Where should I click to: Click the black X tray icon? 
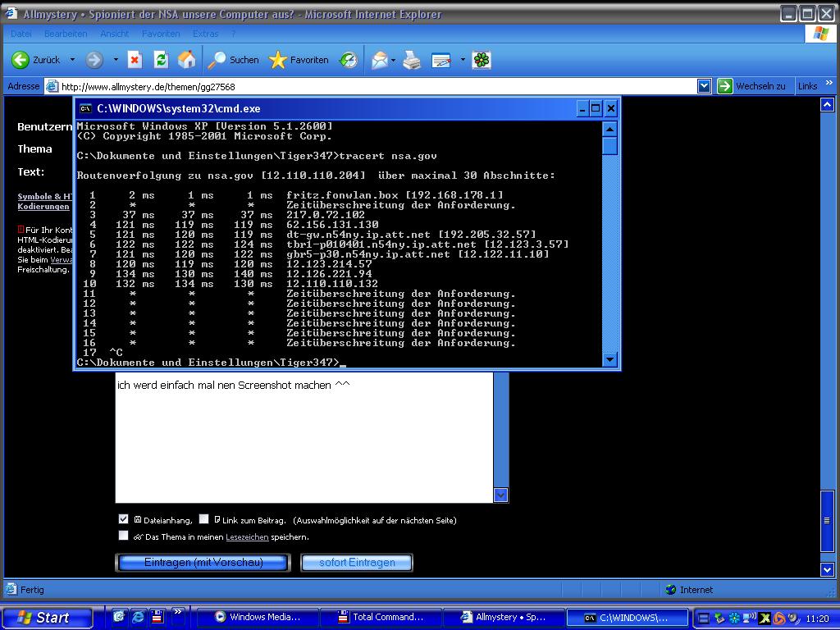(x=765, y=619)
